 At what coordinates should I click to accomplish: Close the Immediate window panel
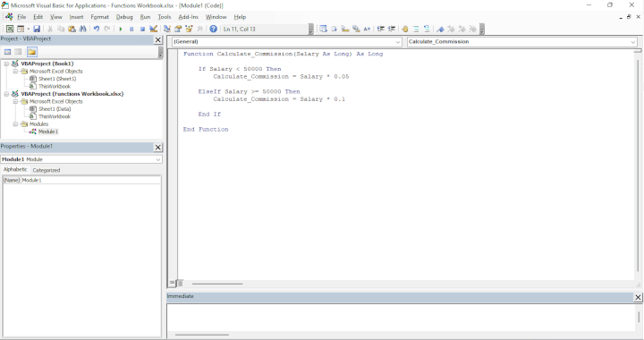pyautogui.click(x=638, y=297)
